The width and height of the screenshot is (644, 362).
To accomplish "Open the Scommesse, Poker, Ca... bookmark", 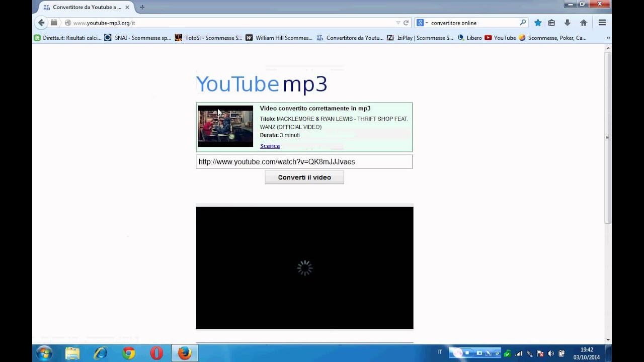I will pyautogui.click(x=553, y=38).
